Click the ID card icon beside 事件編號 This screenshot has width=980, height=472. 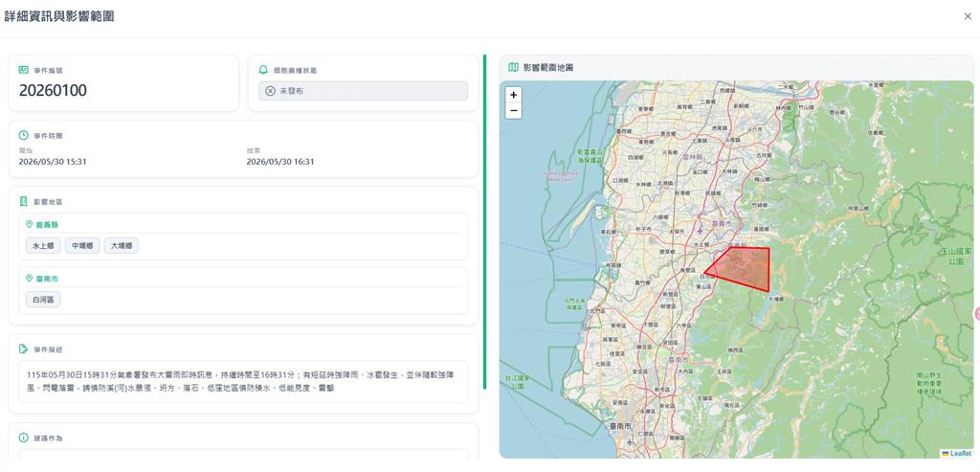pyautogui.click(x=24, y=70)
